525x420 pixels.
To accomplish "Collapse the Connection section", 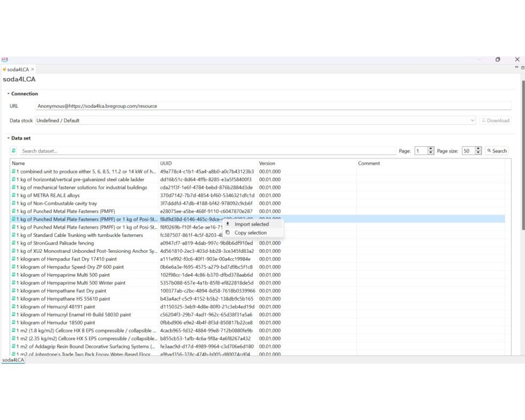I will [8, 94].
